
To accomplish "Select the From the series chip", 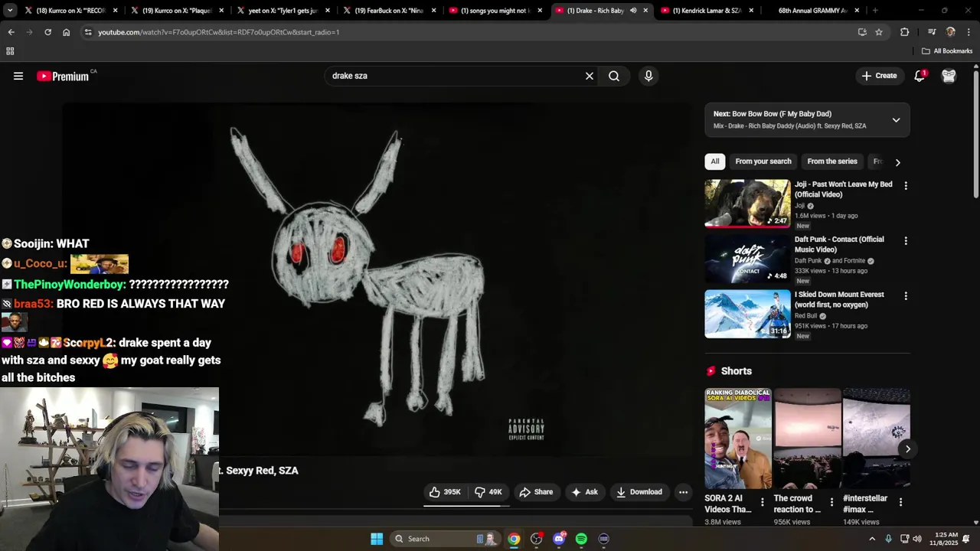I will 832,161.
